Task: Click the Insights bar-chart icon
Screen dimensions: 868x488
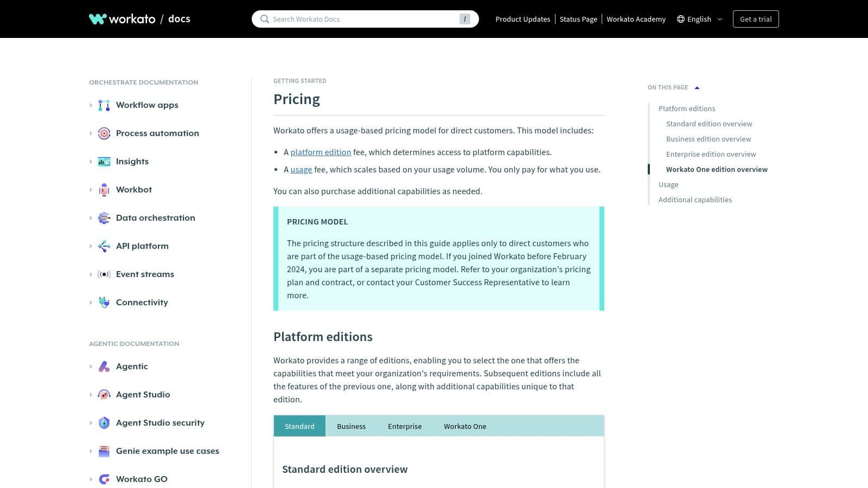Action: click(x=104, y=161)
